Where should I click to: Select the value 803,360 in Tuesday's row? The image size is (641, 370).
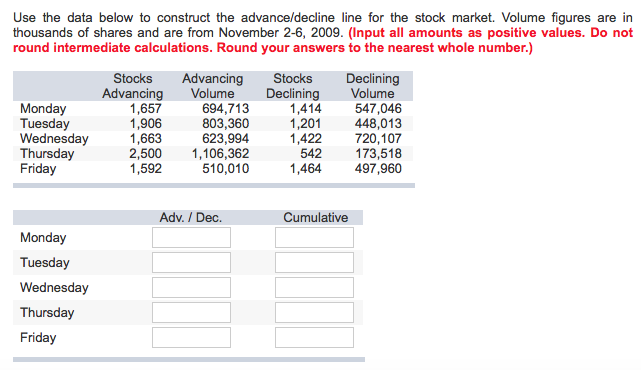225,123
